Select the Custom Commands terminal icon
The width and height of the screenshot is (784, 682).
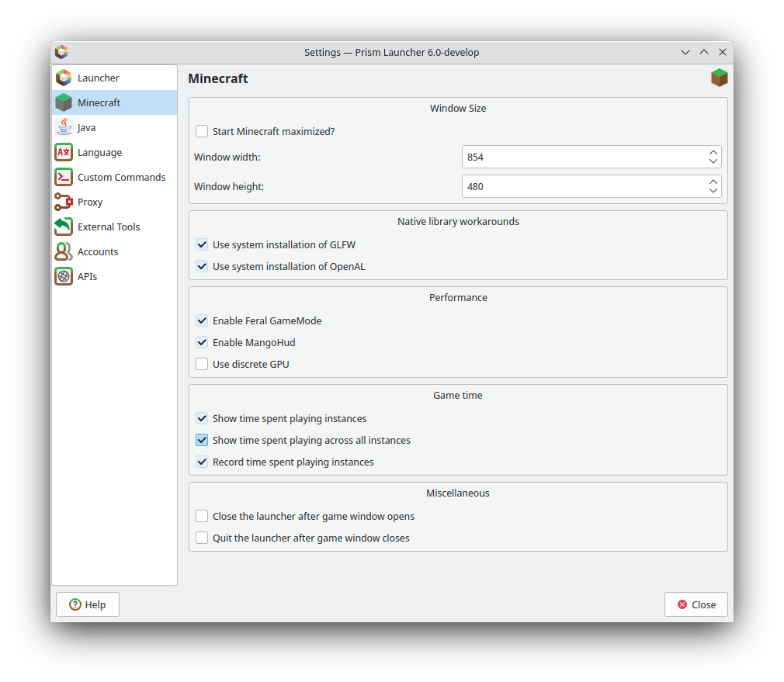(64, 177)
